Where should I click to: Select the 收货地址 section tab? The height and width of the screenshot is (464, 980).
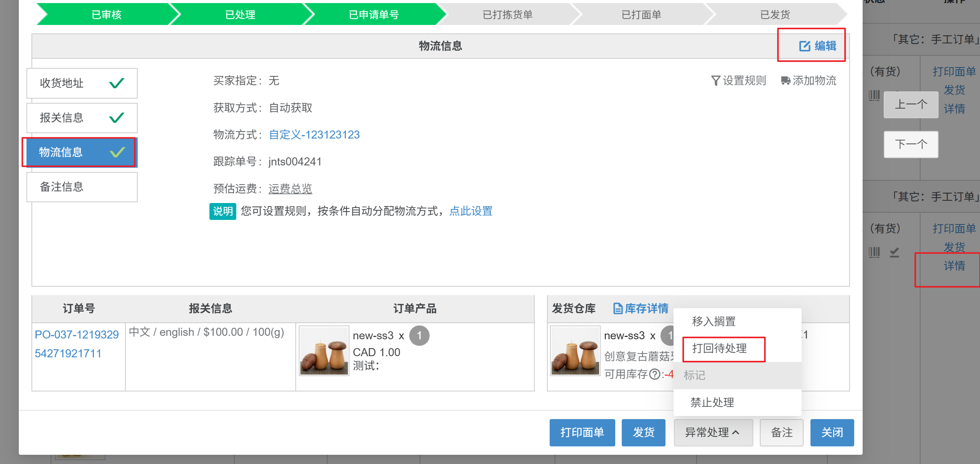[82, 83]
